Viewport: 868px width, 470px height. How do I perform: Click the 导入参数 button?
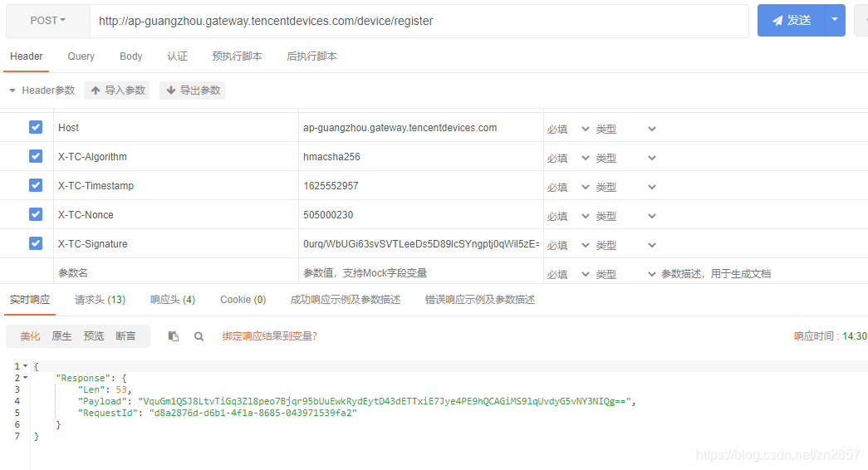(117, 91)
